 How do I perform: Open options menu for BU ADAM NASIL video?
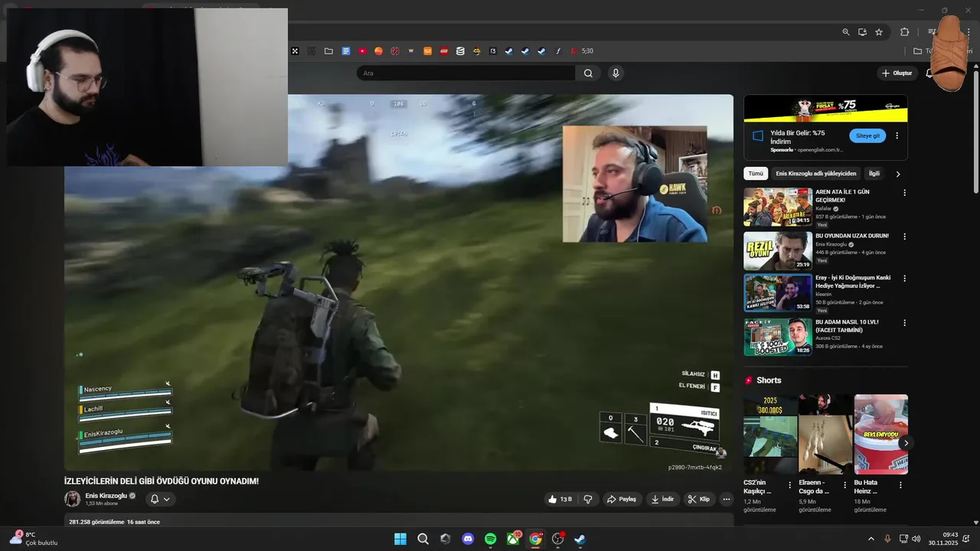[x=904, y=323]
